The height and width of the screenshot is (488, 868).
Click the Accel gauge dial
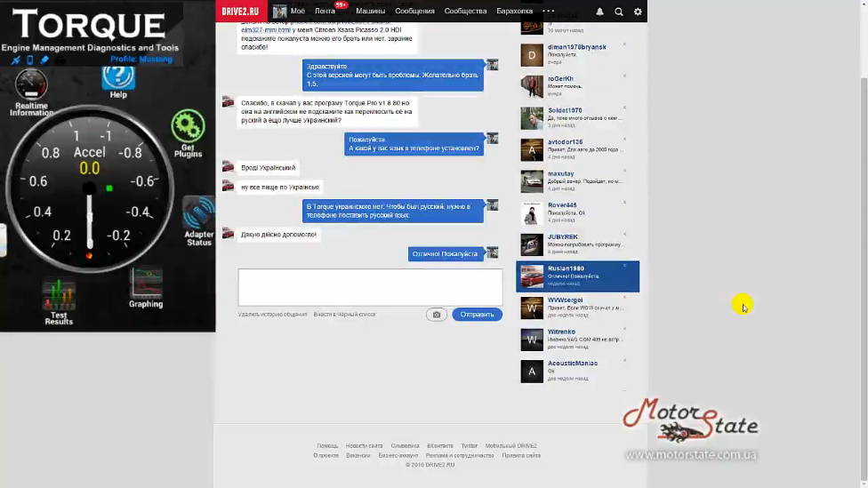pos(89,188)
